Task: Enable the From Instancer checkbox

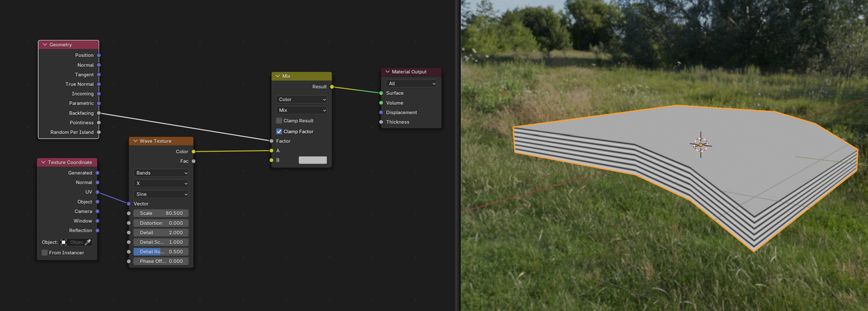Action: (x=45, y=253)
